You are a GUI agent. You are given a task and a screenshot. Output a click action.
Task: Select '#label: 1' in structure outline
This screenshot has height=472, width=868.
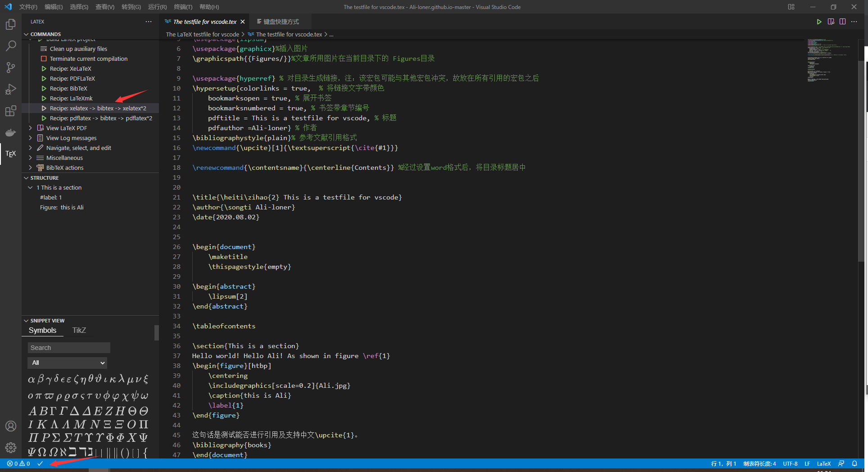pos(51,197)
